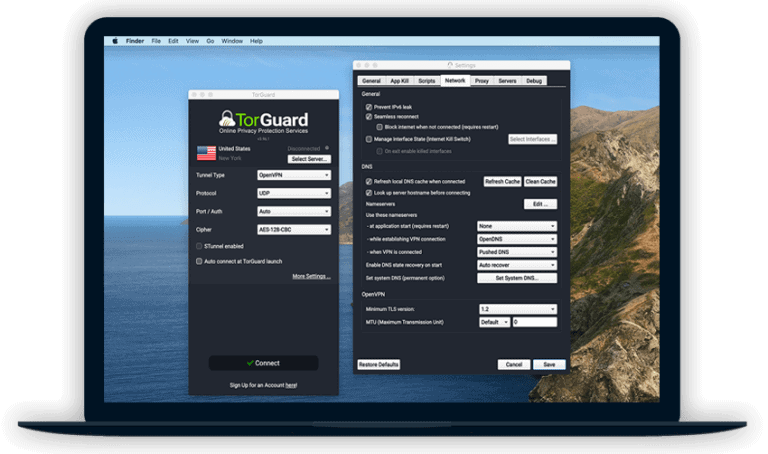Toggle On exit enable killed interfaces
This screenshot has height=454, width=768.
pos(380,151)
